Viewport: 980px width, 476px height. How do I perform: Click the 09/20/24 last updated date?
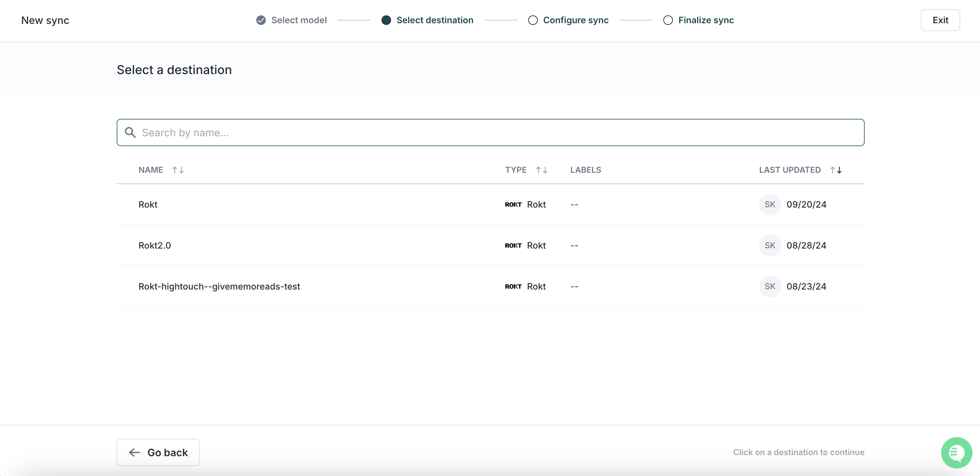(806, 205)
